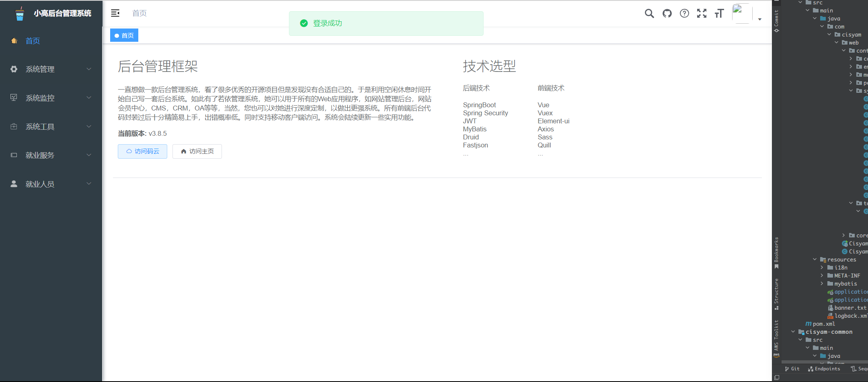This screenshot has width=868, height=382.
Task: Click the 访问主页 button
Action: [x=197, y=151]
